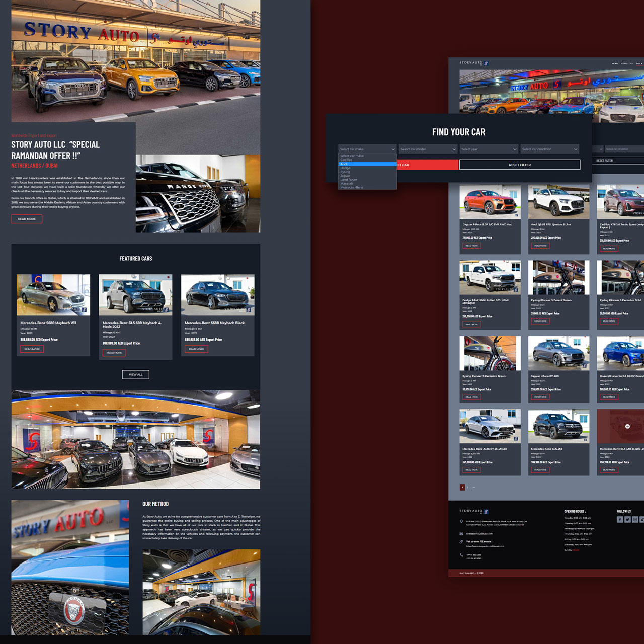This screenshot has width=644, height=644.
Task: Click the Facebook icon under Follow Us
Action: click(x=620, y=520)
